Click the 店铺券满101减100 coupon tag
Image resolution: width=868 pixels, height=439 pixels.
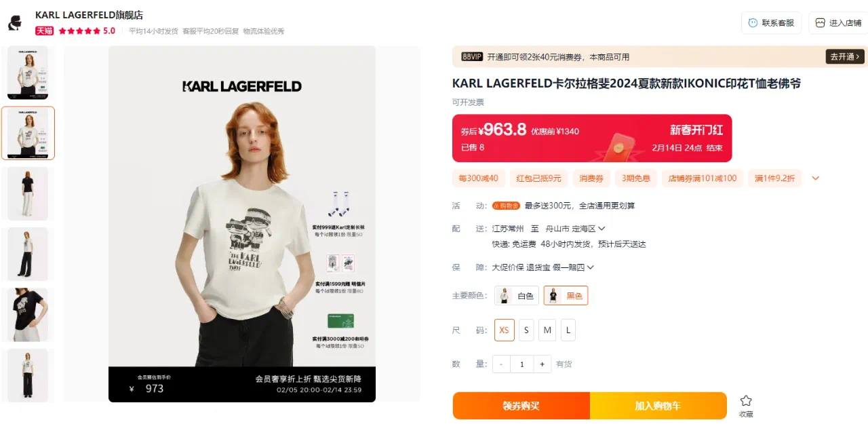tap(703, 178)
